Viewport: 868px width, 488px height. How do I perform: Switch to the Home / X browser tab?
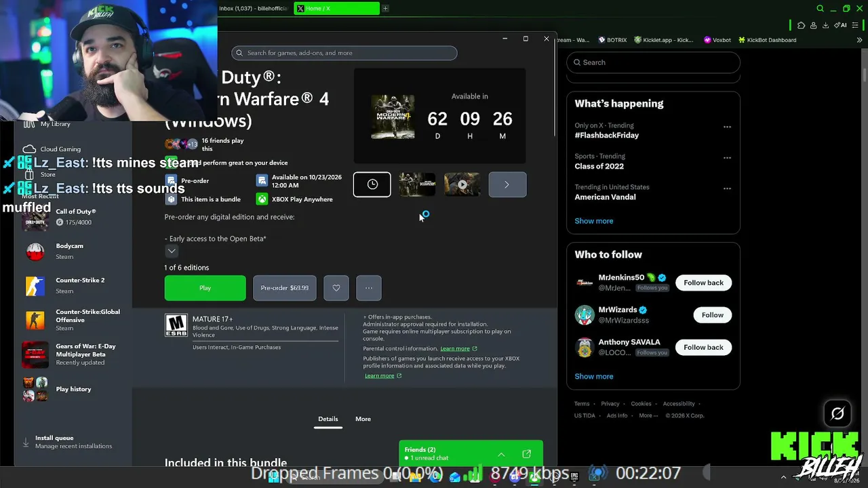[x=337, y=8]
